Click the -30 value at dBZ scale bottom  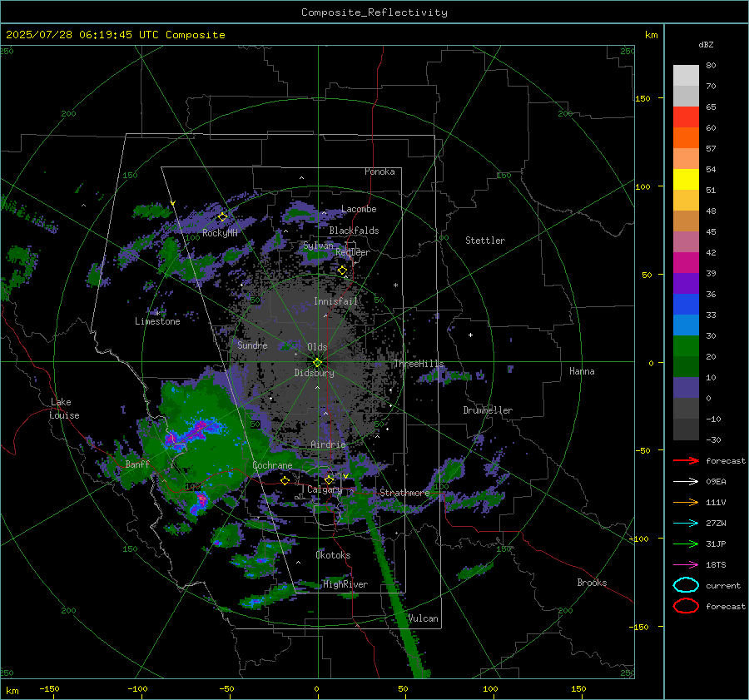click(713, 439)
